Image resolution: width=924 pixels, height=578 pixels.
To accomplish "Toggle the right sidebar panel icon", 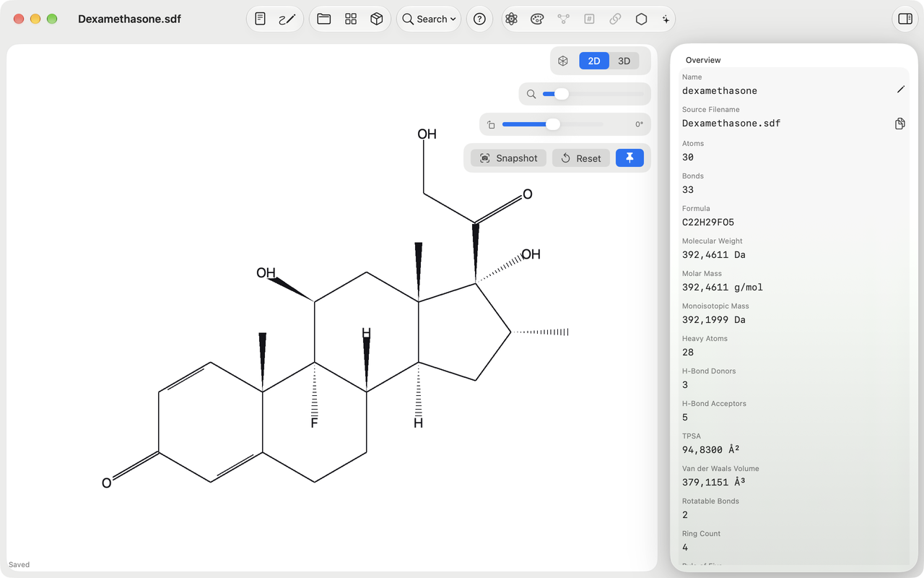I will (x=905, y=19).
